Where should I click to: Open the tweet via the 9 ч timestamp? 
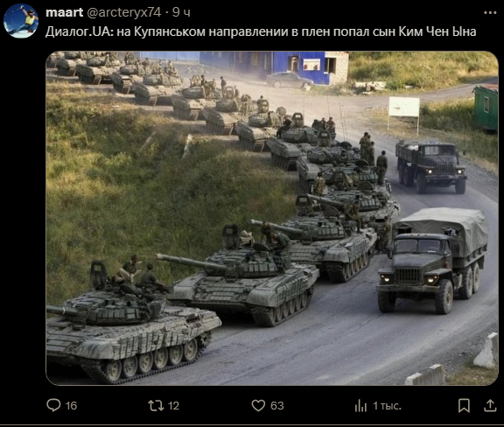(181, 12)
